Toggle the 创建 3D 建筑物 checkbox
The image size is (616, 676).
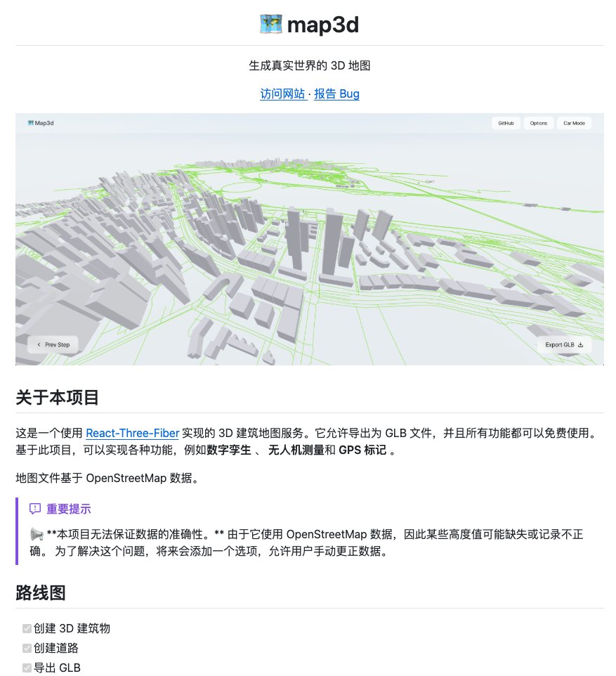tap(27, 629)
